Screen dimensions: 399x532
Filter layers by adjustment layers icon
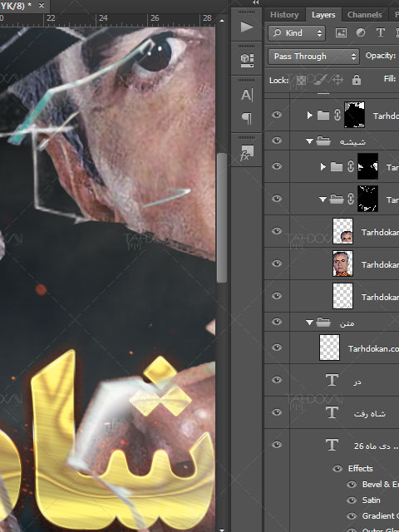coord(361,32)
